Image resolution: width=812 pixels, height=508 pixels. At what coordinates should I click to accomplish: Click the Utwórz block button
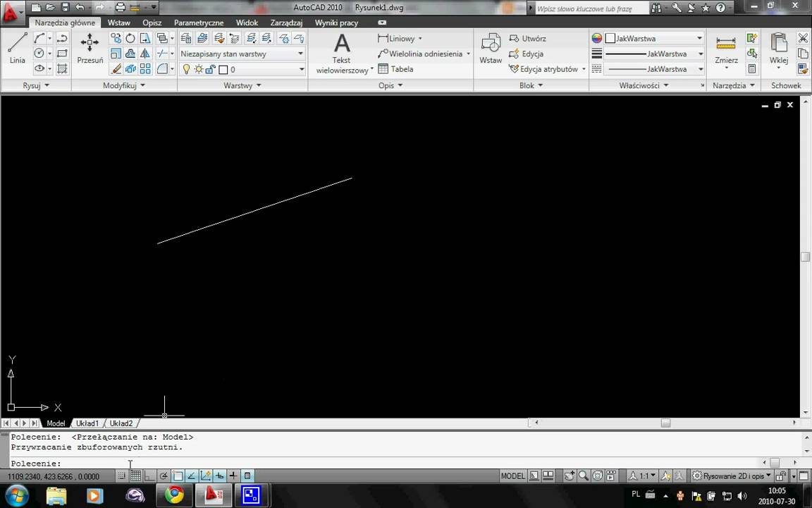tap(528, 38)
